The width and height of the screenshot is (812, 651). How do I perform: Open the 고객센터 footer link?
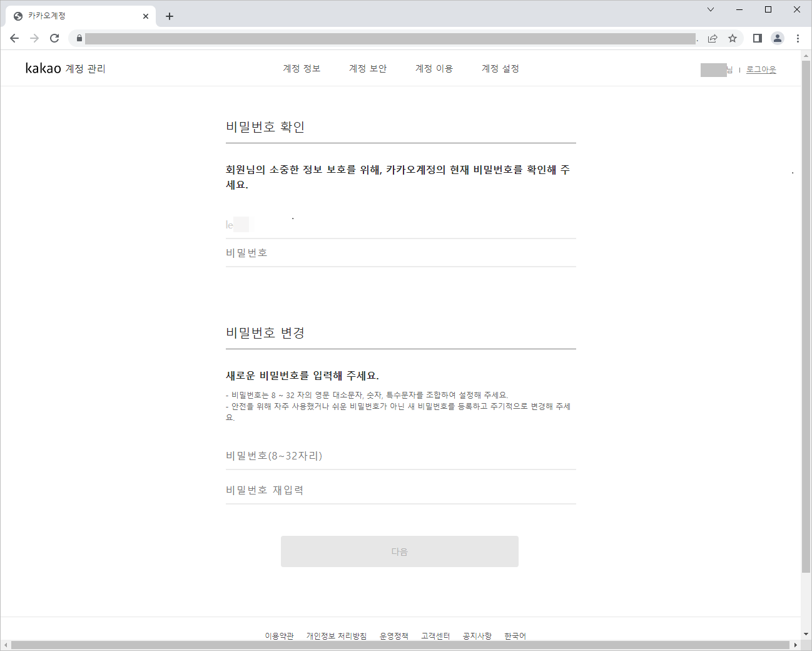click(x=435, y=635)
